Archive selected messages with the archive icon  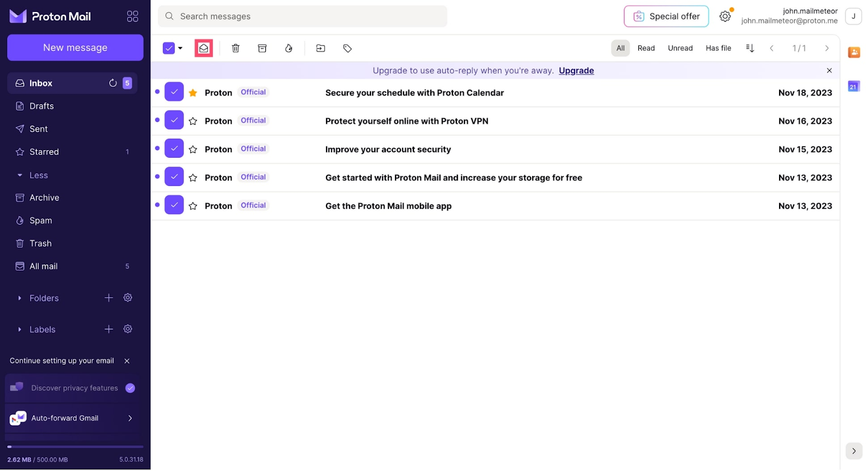click(x=262, y=48)
